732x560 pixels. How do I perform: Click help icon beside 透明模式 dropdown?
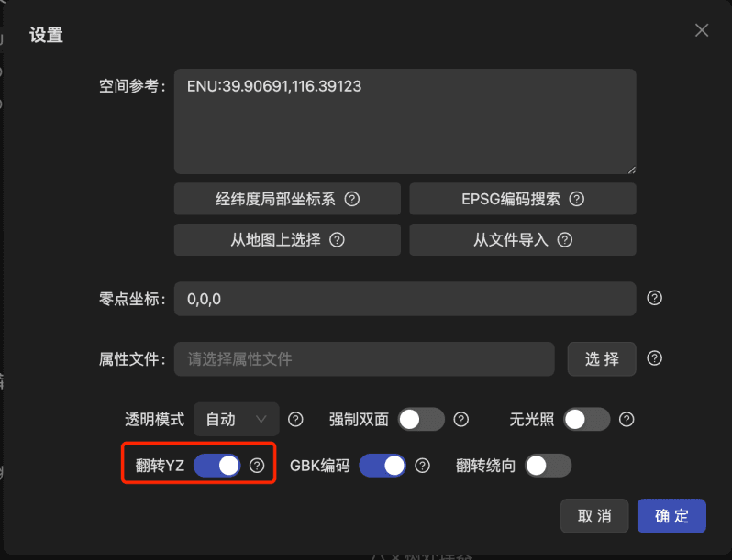coord(295,419)
